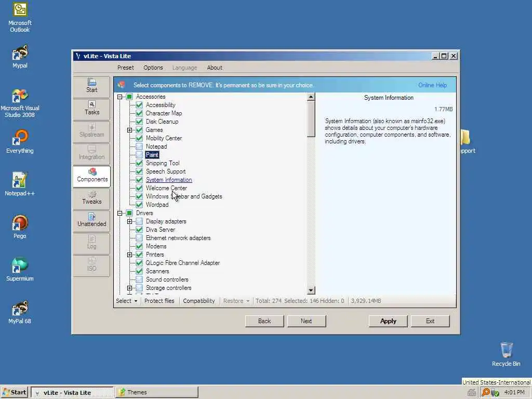
Task: Open the Preset menu
Action: click(x=126, y=68)
